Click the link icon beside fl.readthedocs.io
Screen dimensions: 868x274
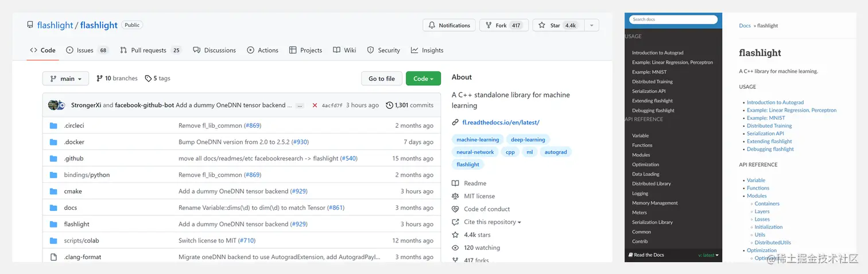455,122
